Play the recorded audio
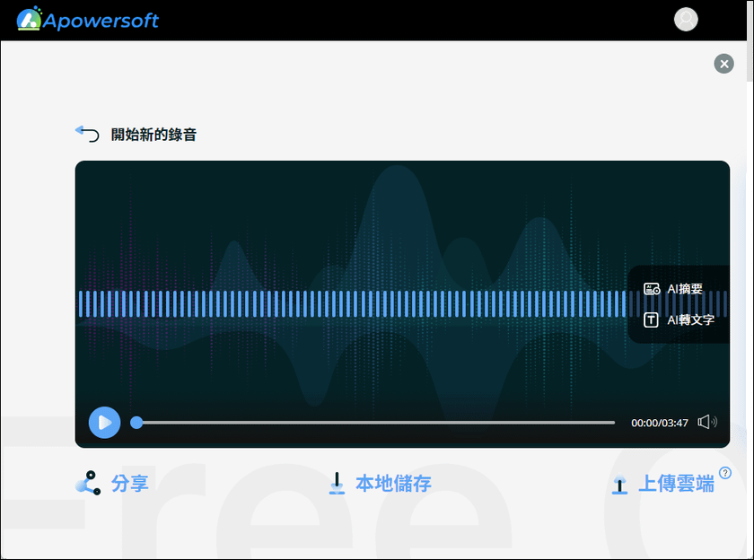 point(104,423)
